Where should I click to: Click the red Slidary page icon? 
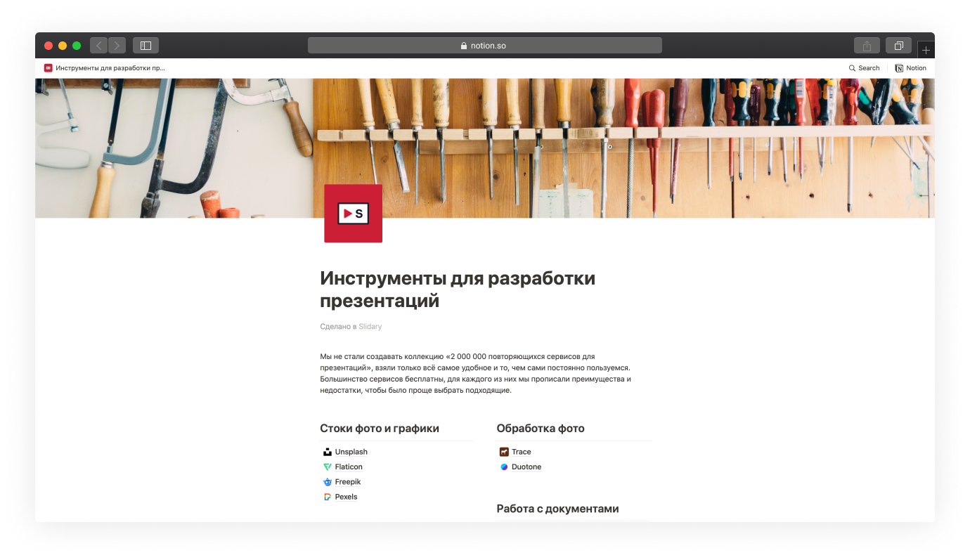(353, 214)
